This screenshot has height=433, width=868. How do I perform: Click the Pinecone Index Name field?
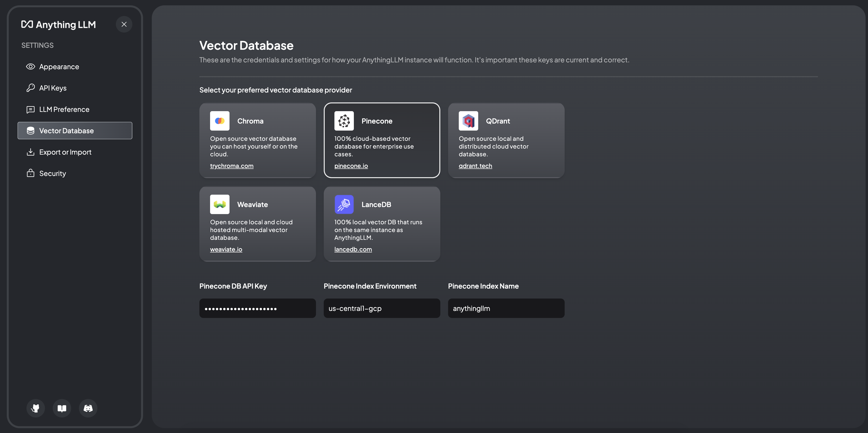pyautogui.click(x=506, y=308)
